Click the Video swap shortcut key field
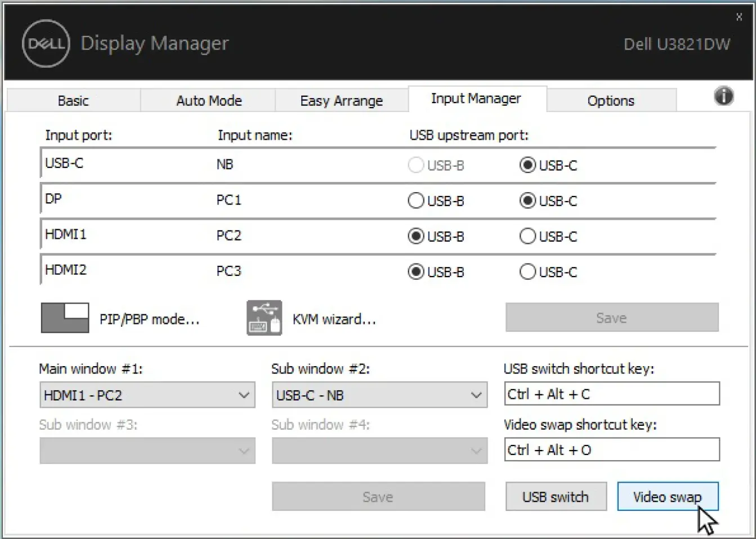 pos(611,449)
